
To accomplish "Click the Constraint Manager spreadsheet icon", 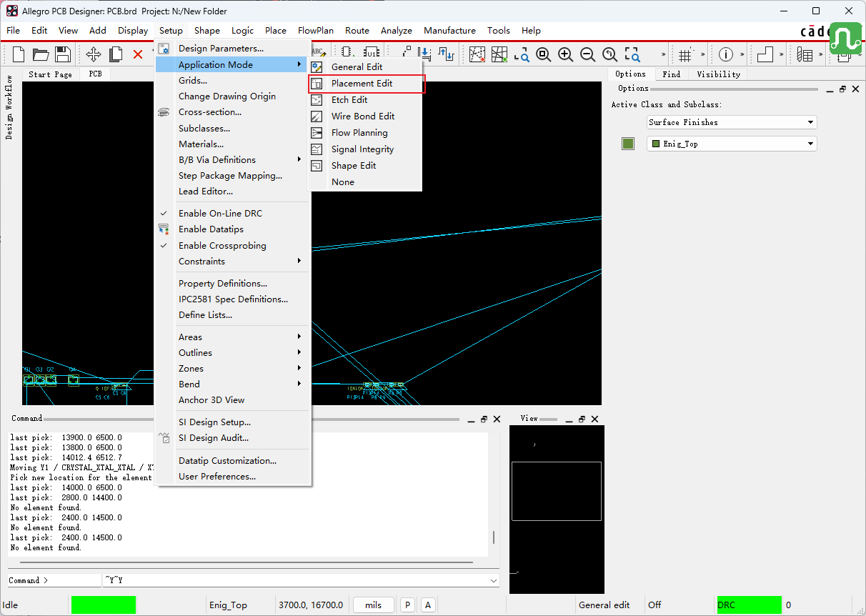I will [805, 54].
